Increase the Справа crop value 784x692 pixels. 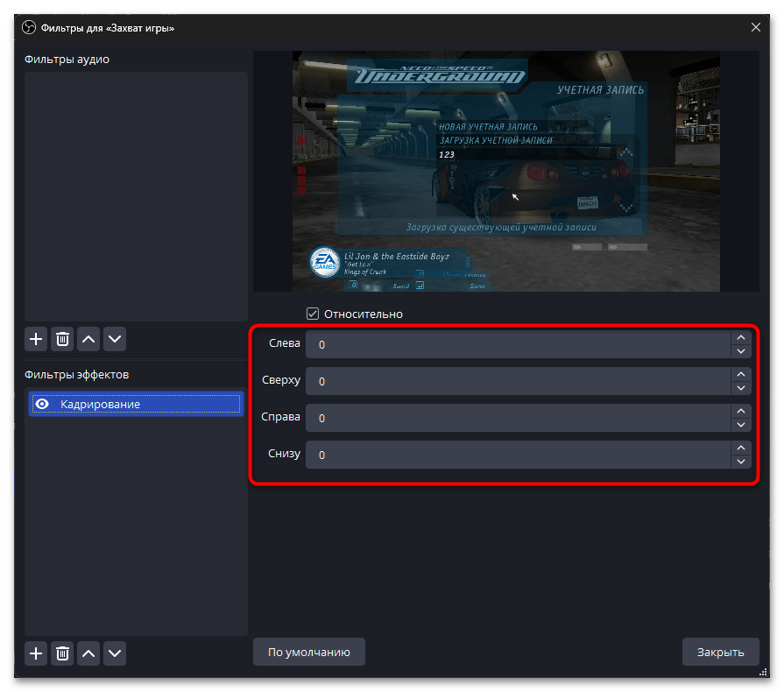click(741, 411)
